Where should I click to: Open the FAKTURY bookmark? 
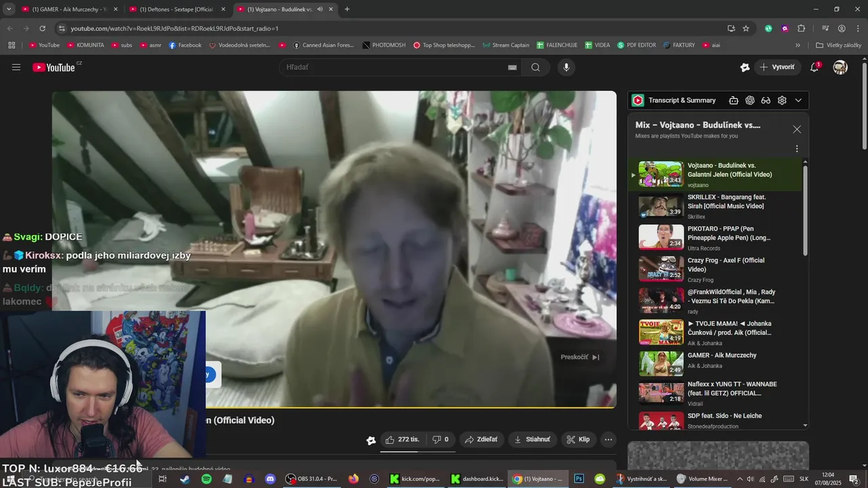679,45
